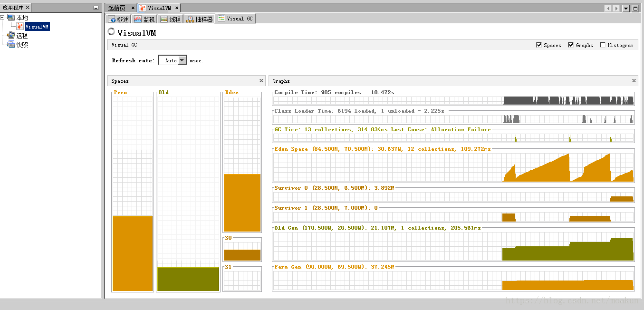Select the Visual GC tab

(235, 19)
